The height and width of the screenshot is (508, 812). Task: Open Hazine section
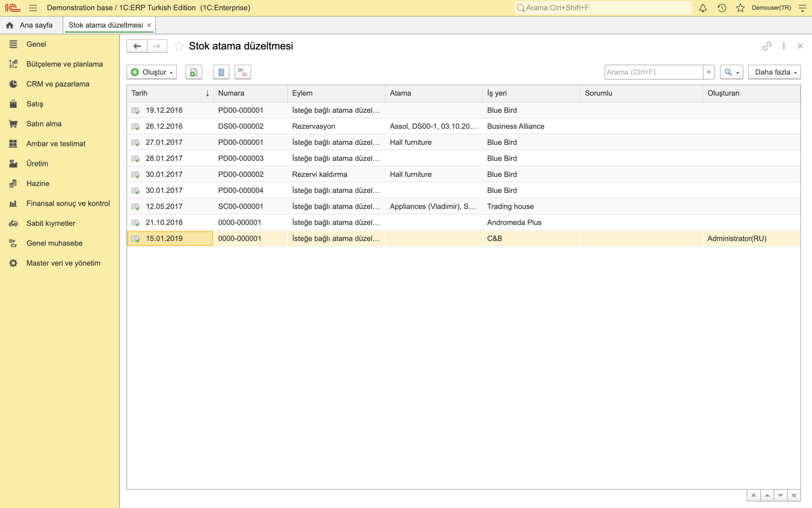point(59,183)
